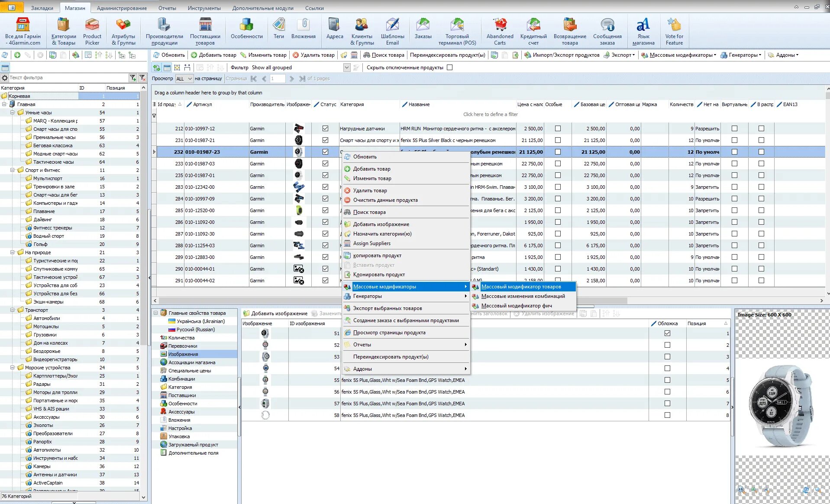830x504 pixels.
Task: Open Аддоны toolbar dropdown
Action: tap(783, 55)
